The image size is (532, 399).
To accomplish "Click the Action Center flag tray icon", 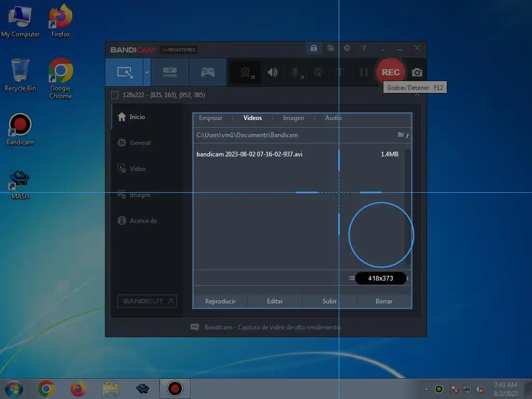I will click(454, 389).
